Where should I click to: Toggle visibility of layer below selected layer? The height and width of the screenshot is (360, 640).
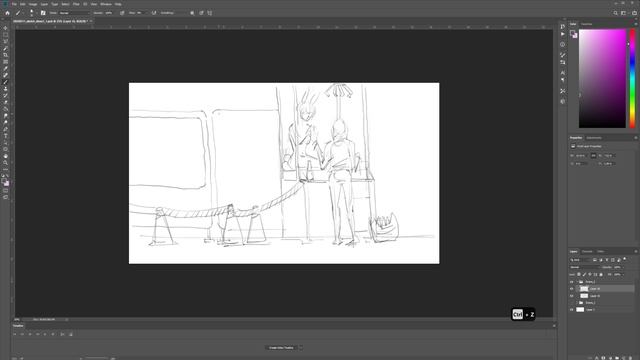pos(572,296)
